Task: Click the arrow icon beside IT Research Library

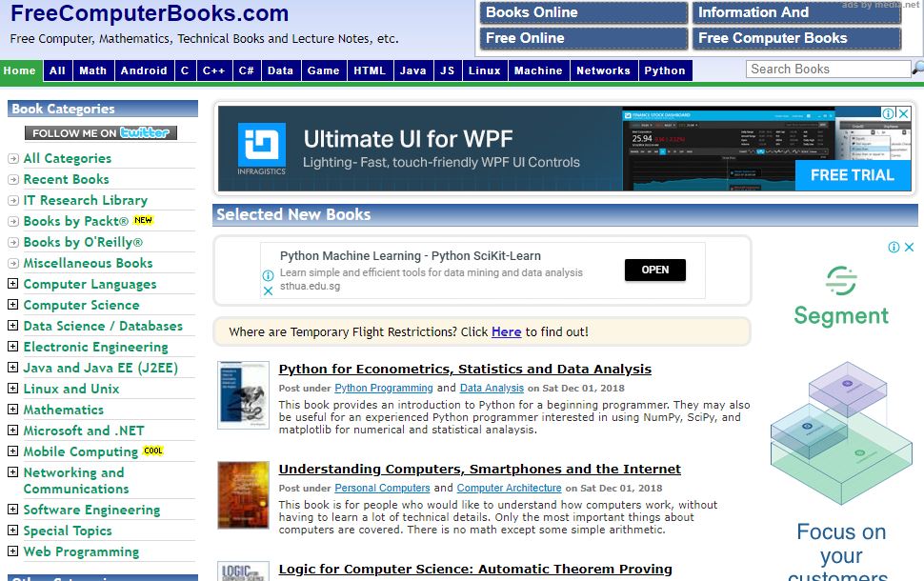Action: [x=14, y=200]
